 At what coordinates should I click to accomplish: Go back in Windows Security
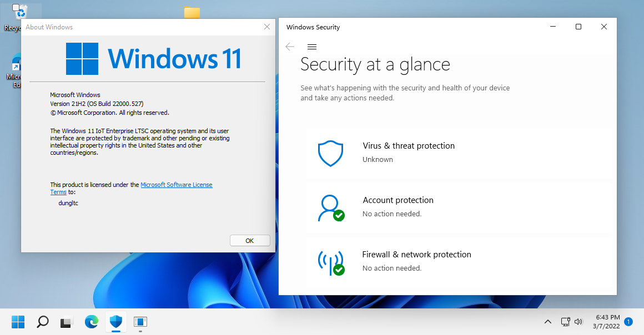tap(290, 47)
